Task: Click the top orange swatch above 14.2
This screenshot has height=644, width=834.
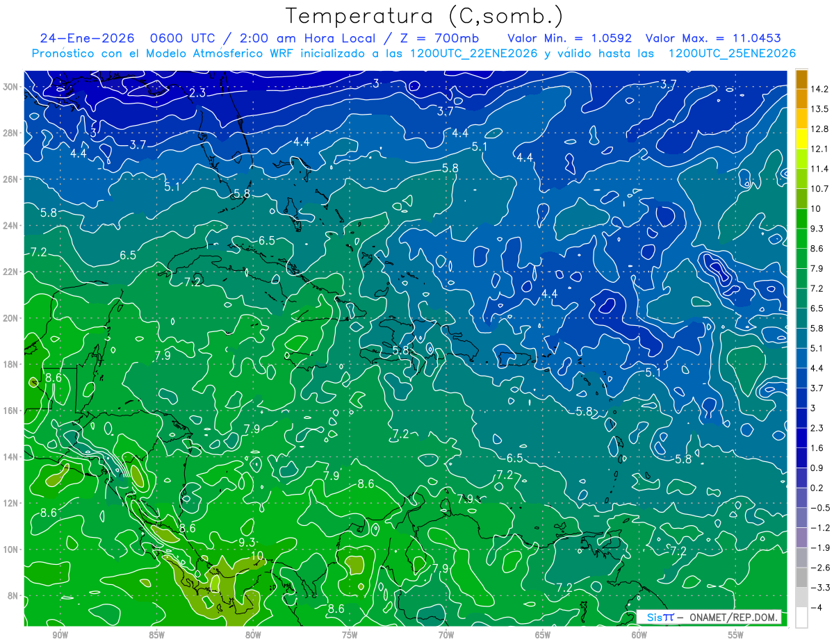Action: click(801, 79)
